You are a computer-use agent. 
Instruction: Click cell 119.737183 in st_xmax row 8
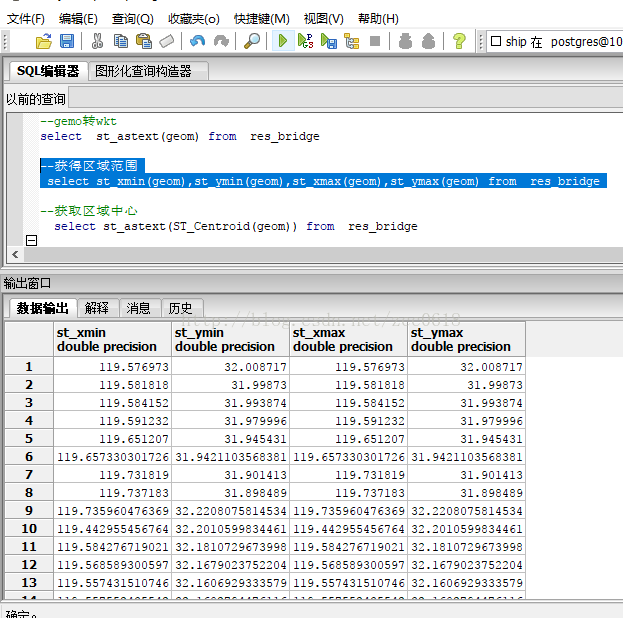(x=348, y=493)
